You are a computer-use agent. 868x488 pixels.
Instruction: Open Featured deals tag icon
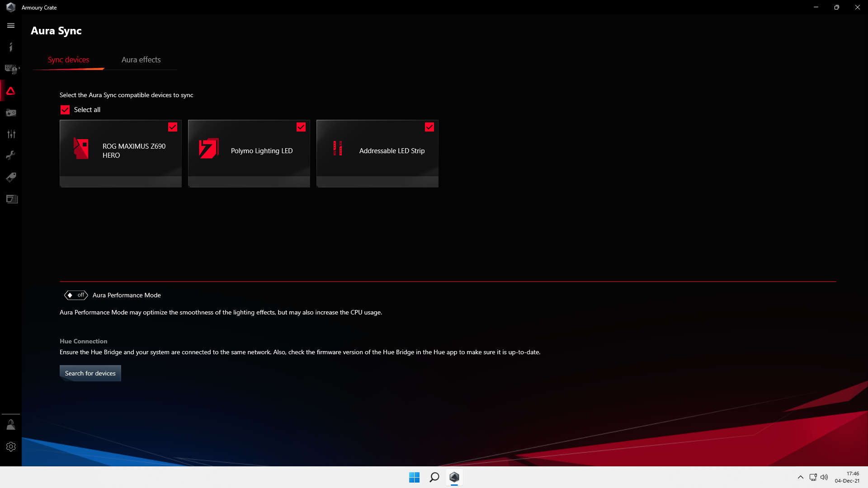coord(11,177)
